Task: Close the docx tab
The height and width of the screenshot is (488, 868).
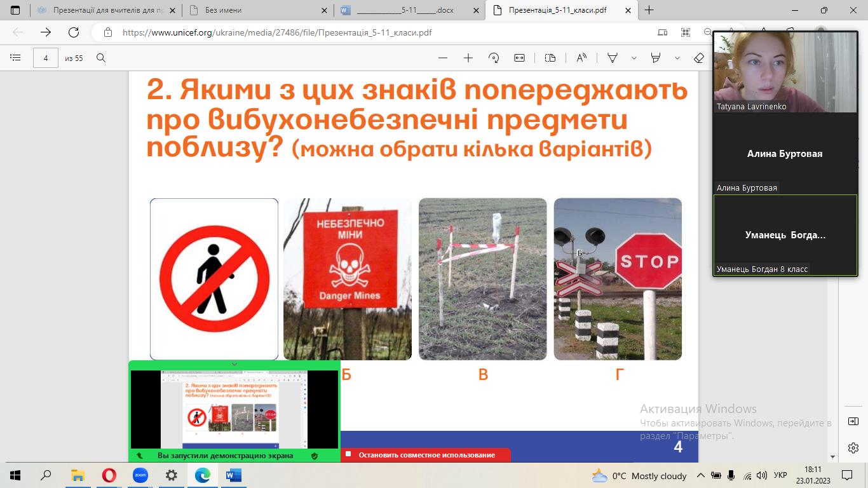Action: (477, 10)
